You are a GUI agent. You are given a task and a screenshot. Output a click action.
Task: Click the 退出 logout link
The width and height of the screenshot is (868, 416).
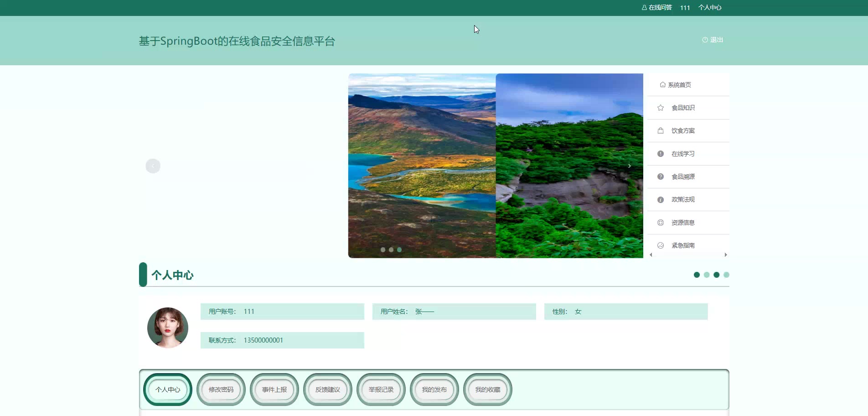[713, 40]
